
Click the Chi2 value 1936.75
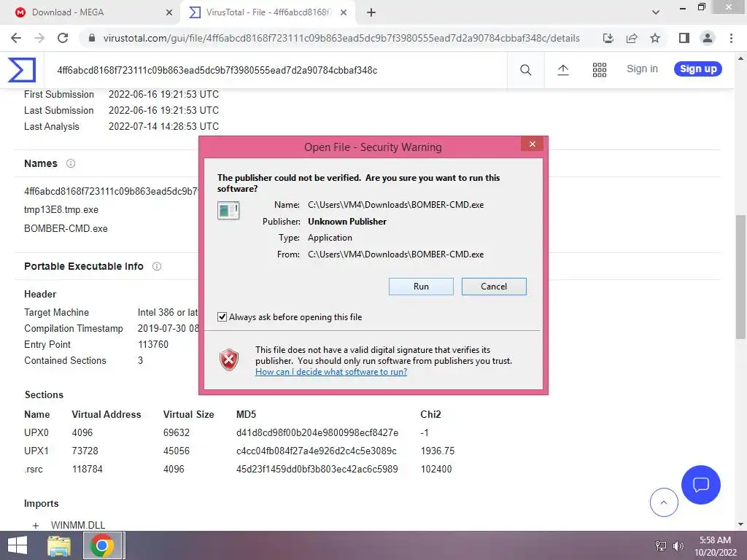[438, 451]
